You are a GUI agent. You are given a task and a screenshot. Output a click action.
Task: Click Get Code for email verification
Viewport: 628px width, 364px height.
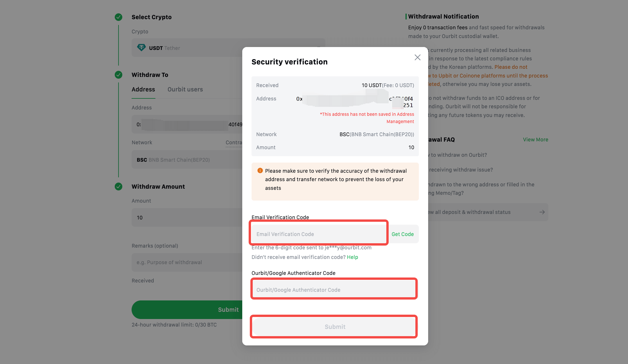point(403,234)
